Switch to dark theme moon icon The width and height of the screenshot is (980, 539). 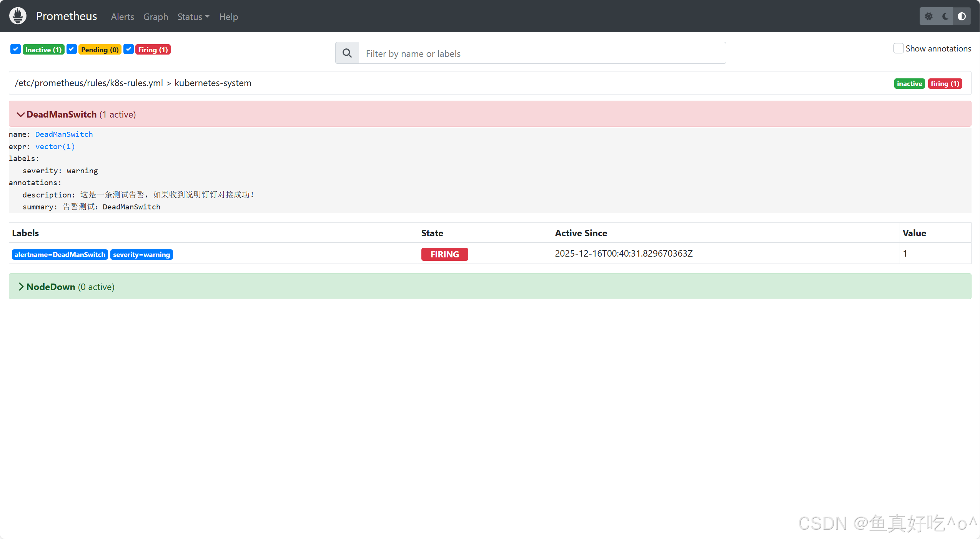[x=945, y=17]
